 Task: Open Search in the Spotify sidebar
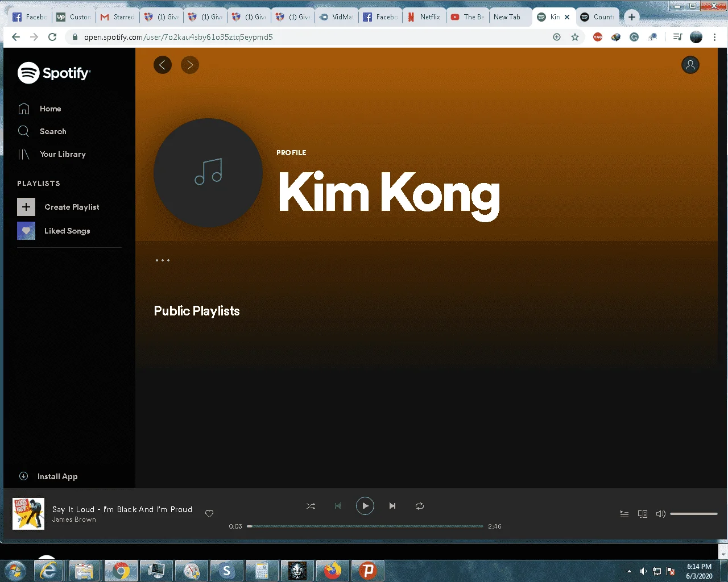(42, 131)
